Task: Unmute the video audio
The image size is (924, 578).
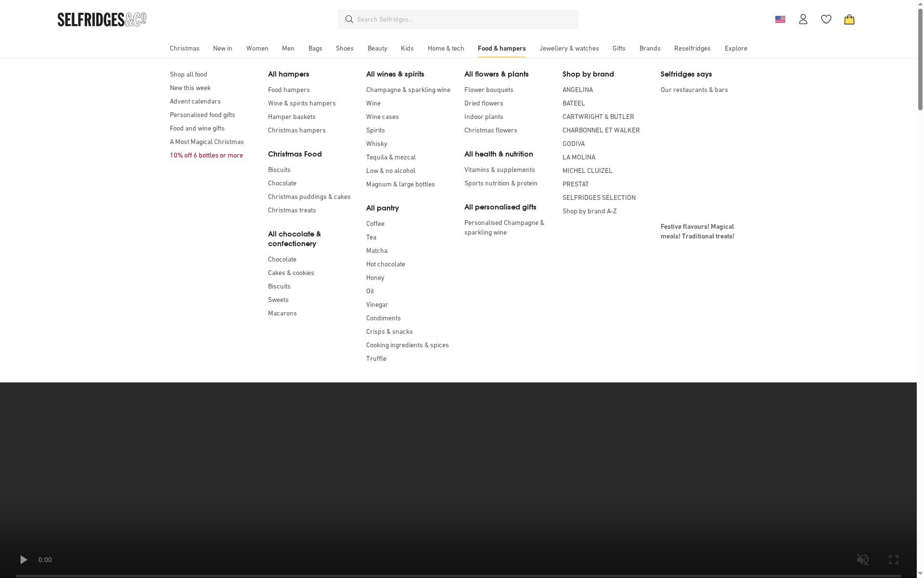Action: click(x=863, y=560)
